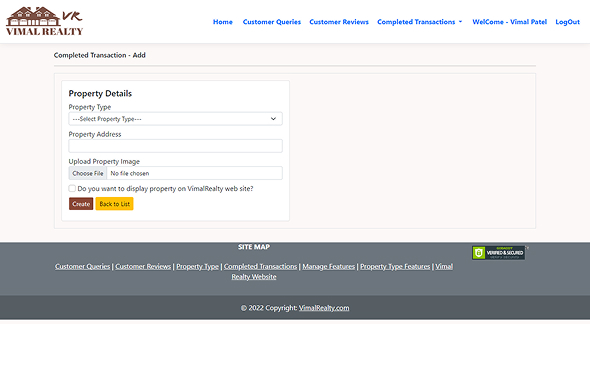Click the GoDaddy Verified & Secured badge

499,253
